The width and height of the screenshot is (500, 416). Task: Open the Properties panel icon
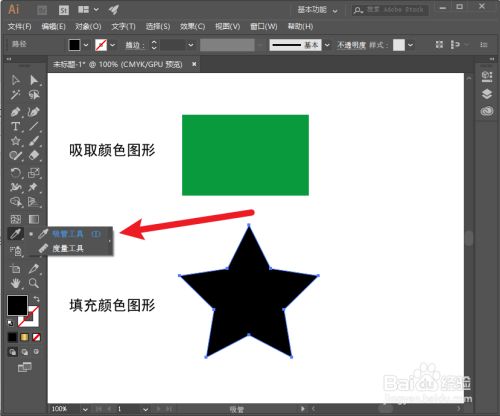coord(487,77)
